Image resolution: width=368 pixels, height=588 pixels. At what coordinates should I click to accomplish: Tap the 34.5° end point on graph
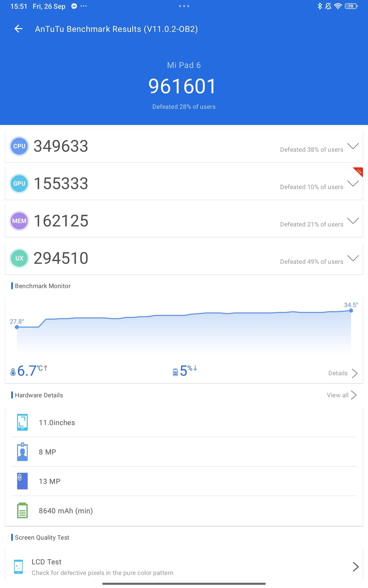tap(351, 310)
